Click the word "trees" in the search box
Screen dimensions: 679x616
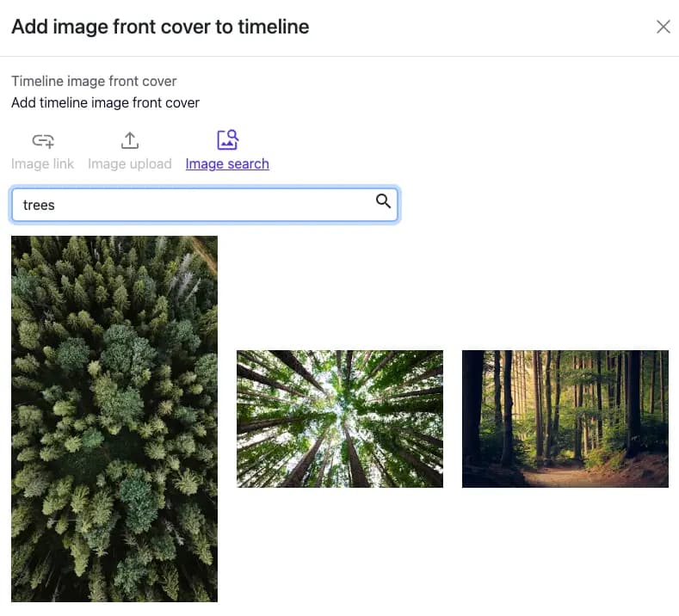tap(39, 206)
